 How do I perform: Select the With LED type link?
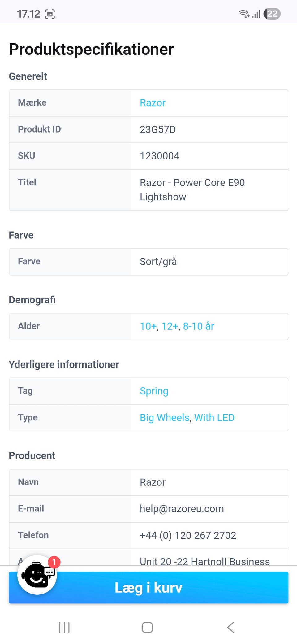[214, 418]
